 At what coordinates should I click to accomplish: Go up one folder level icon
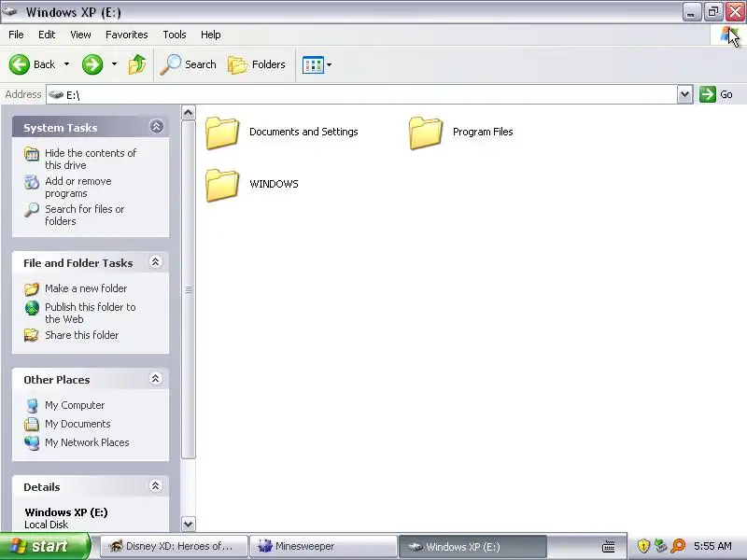[137, 64]
